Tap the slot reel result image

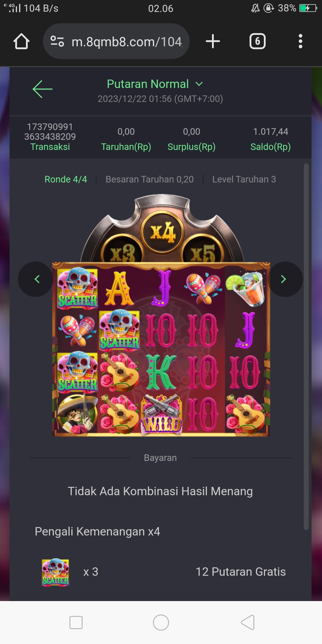(161, 349)
